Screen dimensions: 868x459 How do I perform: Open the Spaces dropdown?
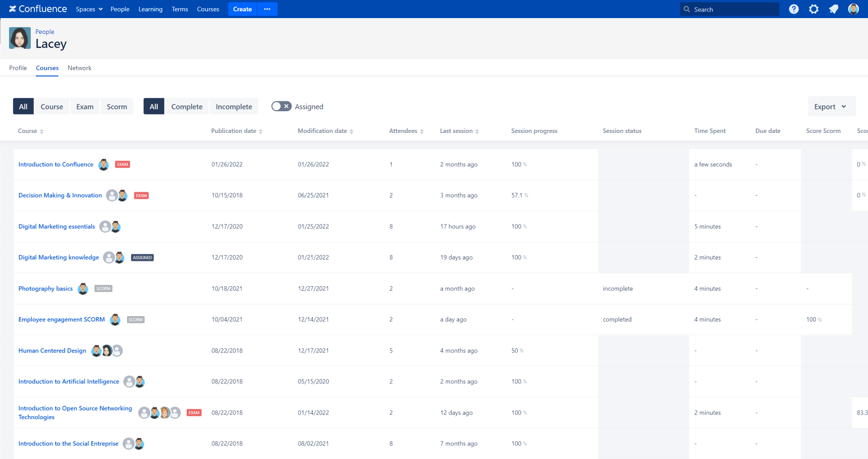89,9
